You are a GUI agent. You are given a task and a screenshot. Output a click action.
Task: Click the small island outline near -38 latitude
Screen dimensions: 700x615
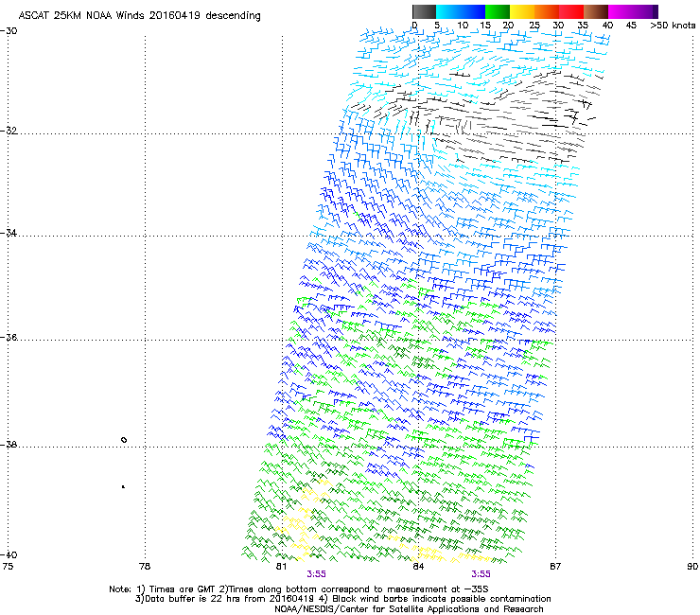124,440
